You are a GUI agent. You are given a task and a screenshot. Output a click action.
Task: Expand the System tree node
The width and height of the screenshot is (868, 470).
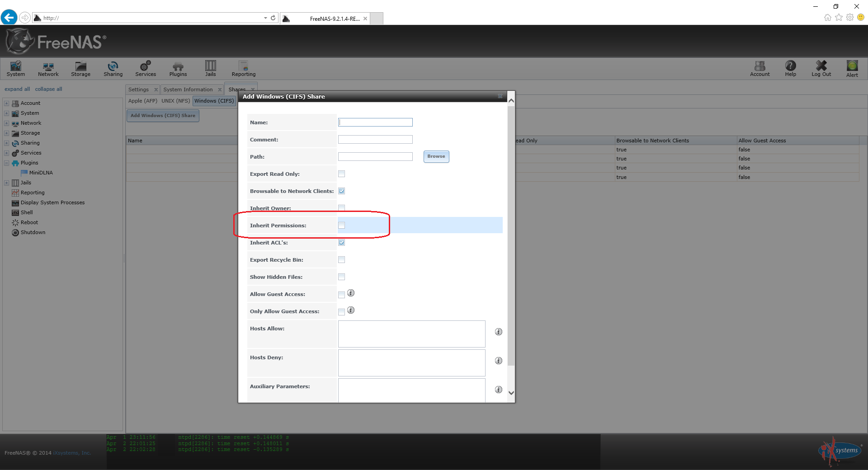tap(6, 113)
